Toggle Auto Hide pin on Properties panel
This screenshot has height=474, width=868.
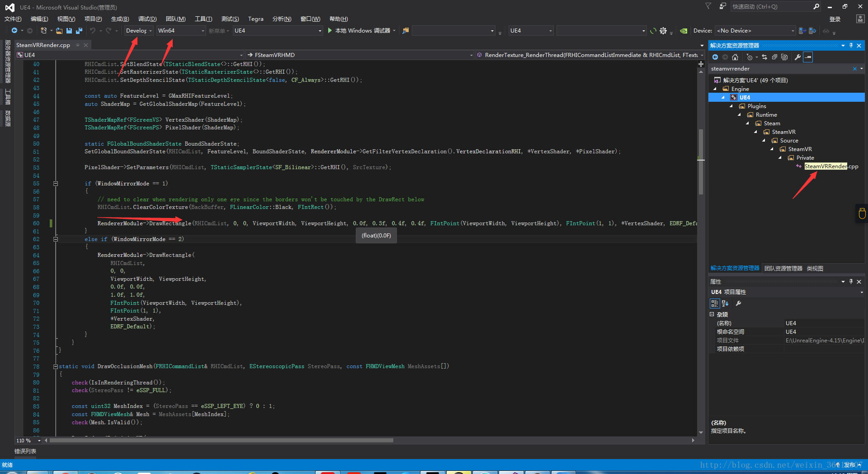coord(851,281)
